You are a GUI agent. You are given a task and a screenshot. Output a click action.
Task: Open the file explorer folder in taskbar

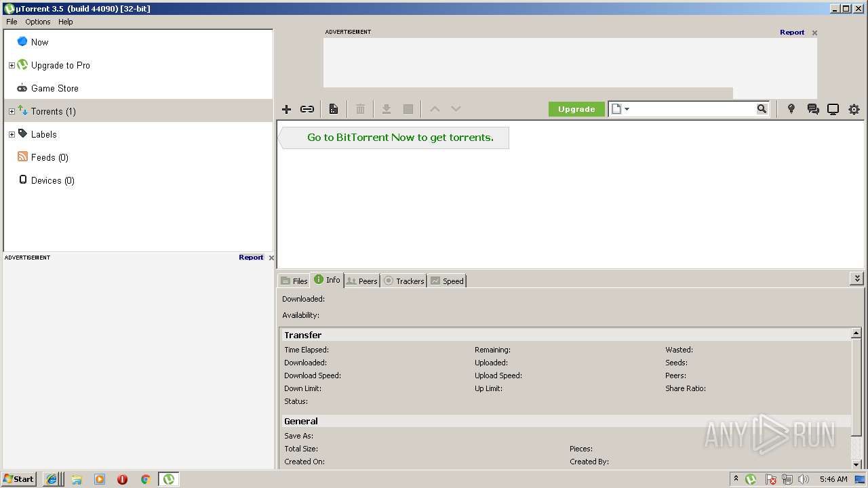tap(77, 479)
